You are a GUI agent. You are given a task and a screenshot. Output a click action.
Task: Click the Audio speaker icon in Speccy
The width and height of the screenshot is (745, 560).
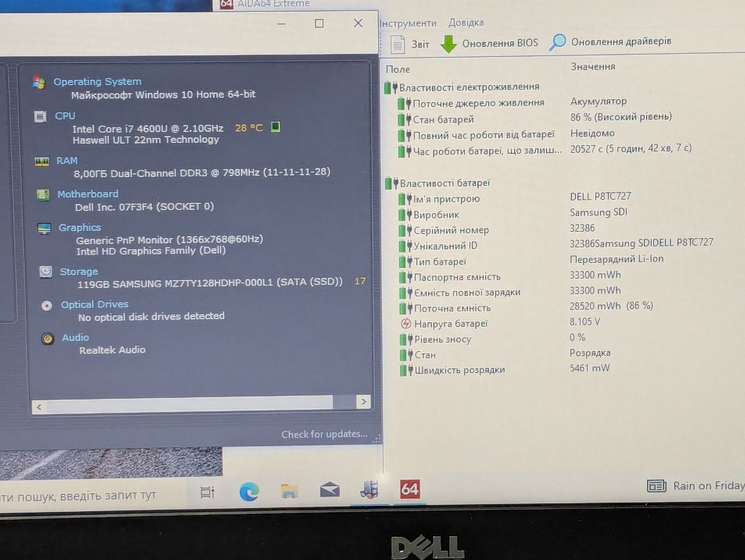point(48,338)
